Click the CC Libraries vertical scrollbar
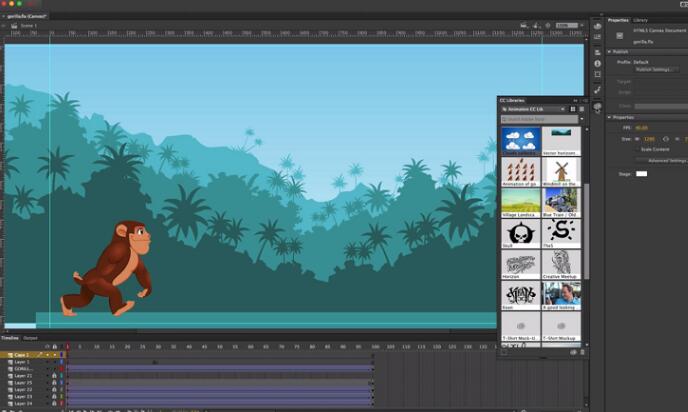The image size is (688, 412). pos(587,231)
